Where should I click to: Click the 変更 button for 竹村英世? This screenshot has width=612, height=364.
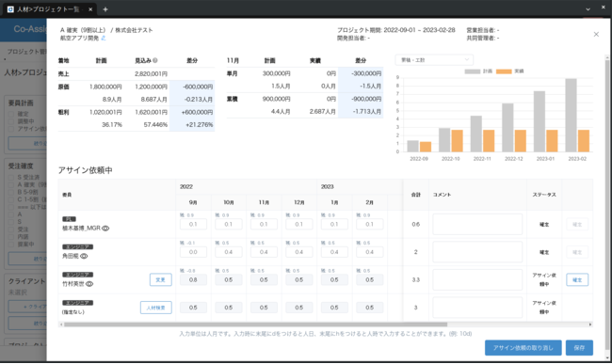(x=161, y=280)
